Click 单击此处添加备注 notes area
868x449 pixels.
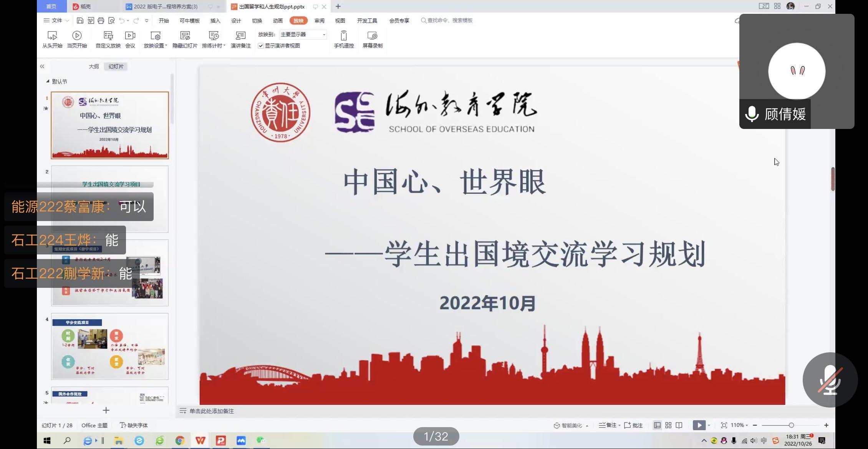pos(211,411)
